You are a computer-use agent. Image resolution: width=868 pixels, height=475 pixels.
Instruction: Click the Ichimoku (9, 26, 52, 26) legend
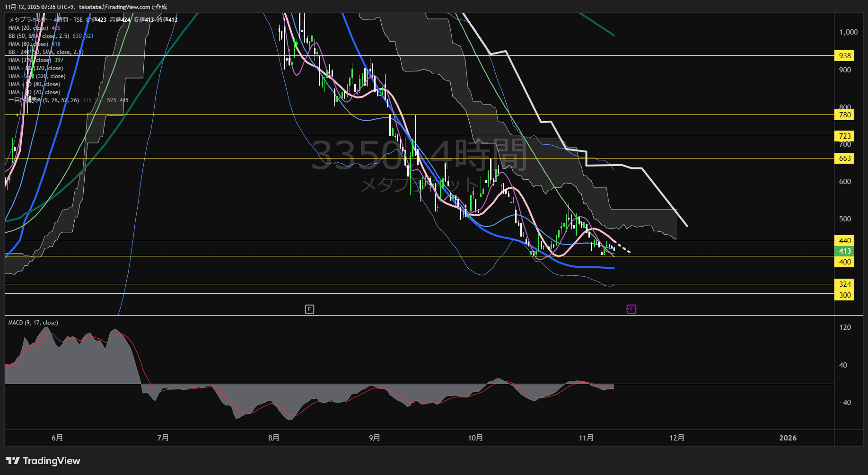[44, 100]
